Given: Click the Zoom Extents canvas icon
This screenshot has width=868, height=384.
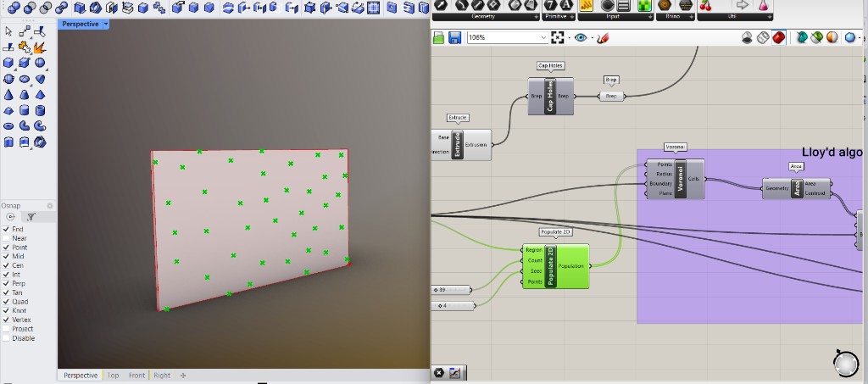Looking at the screenshot, I should pyautogui.click(x=558, y=37).
